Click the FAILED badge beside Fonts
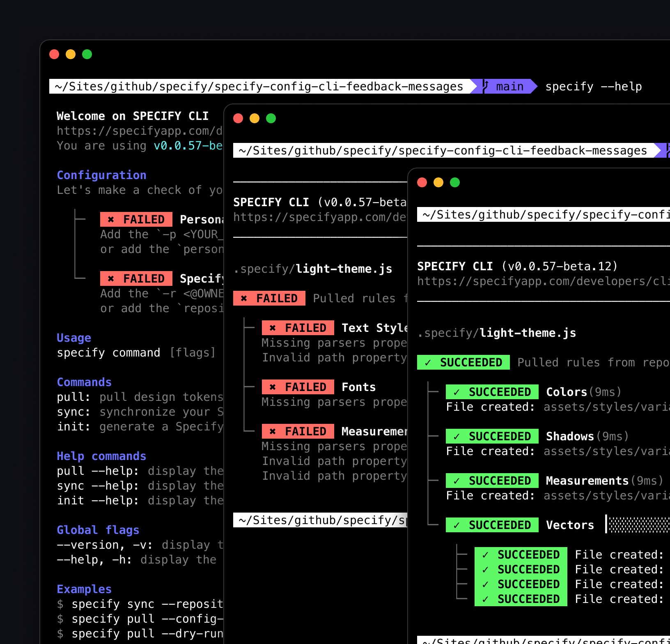 [298, 387]
